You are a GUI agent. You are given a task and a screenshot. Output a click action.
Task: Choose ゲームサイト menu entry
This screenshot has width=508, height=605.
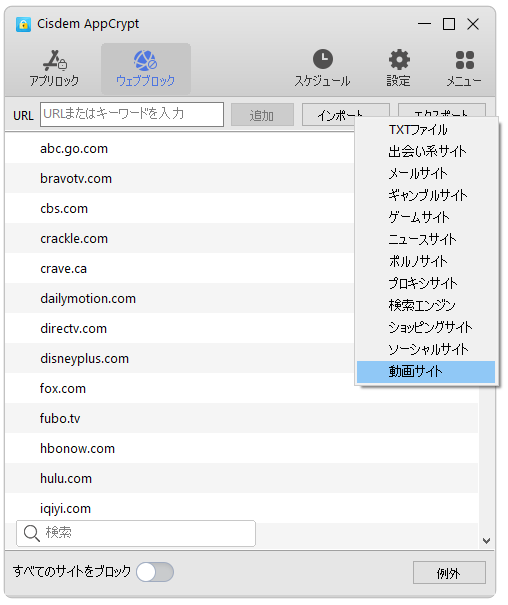pyautogui.click(x=426, y=217)
